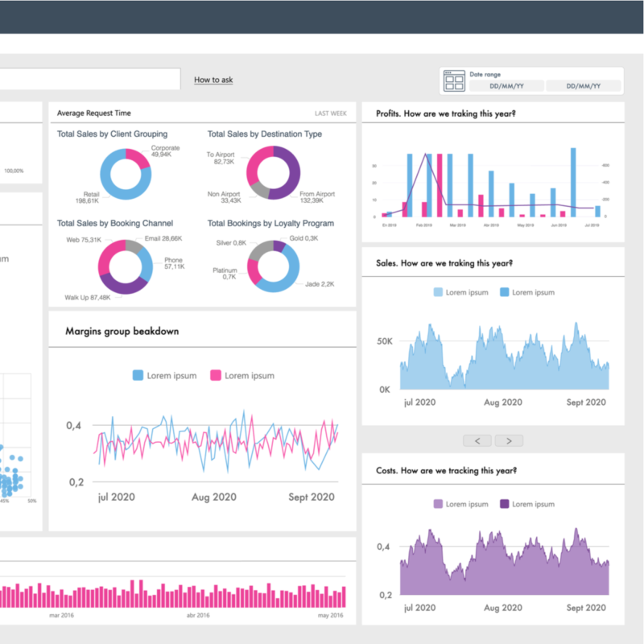
Task: Click the Margins group beakdown heading
Action: click(122, 331)
